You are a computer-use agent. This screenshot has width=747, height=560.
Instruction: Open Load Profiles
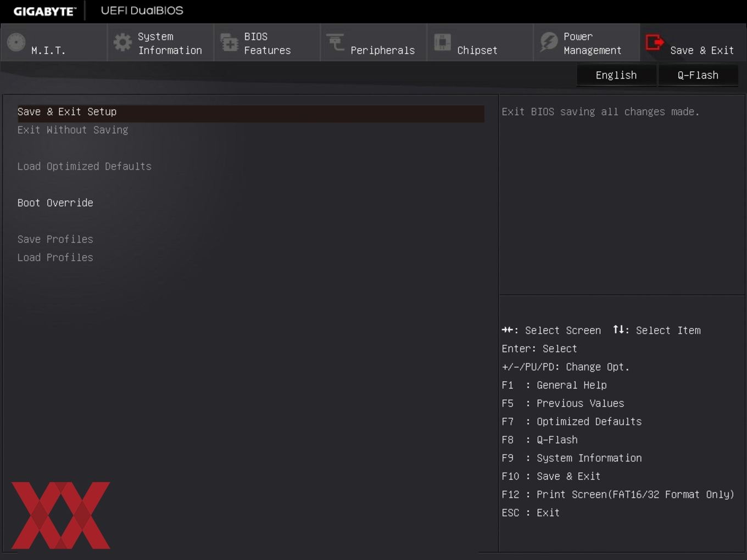point(55,257)
